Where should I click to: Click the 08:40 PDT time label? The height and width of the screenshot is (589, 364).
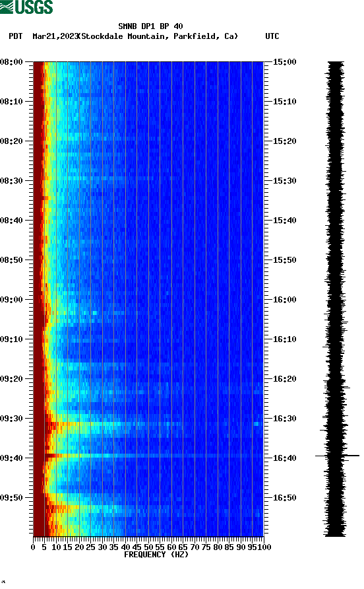tap(12, 221)
